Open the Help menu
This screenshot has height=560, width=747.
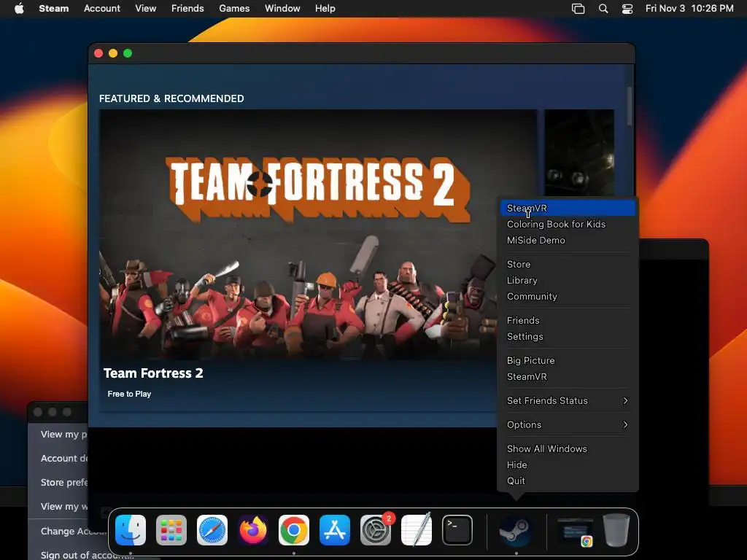(325, 8)
